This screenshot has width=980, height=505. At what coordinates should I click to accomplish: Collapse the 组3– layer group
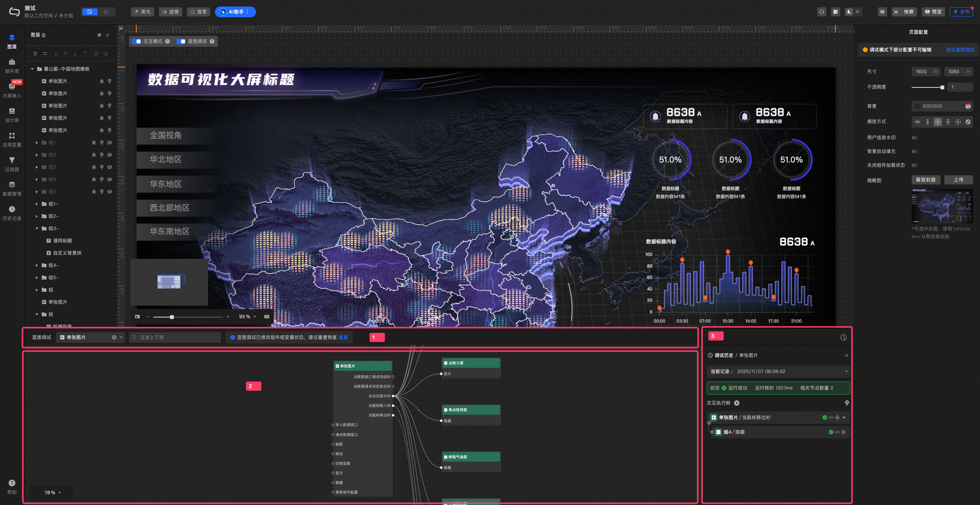(37, 229)
